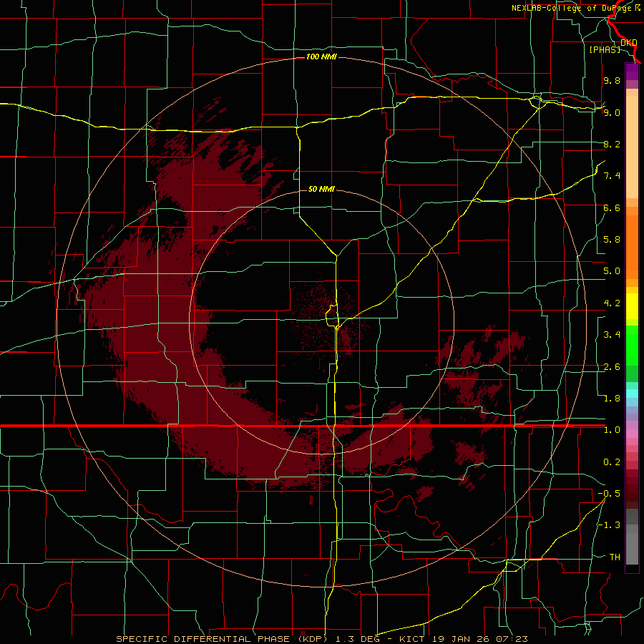Click the 6.6 scale label
This screenshot has width=644, height=644.
tap(612, 208)
